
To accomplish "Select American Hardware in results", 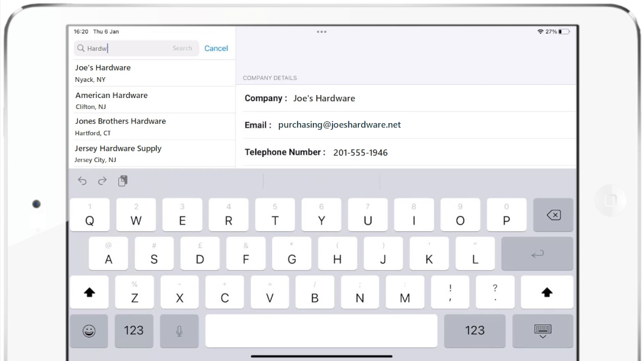I will click(152, 100).
